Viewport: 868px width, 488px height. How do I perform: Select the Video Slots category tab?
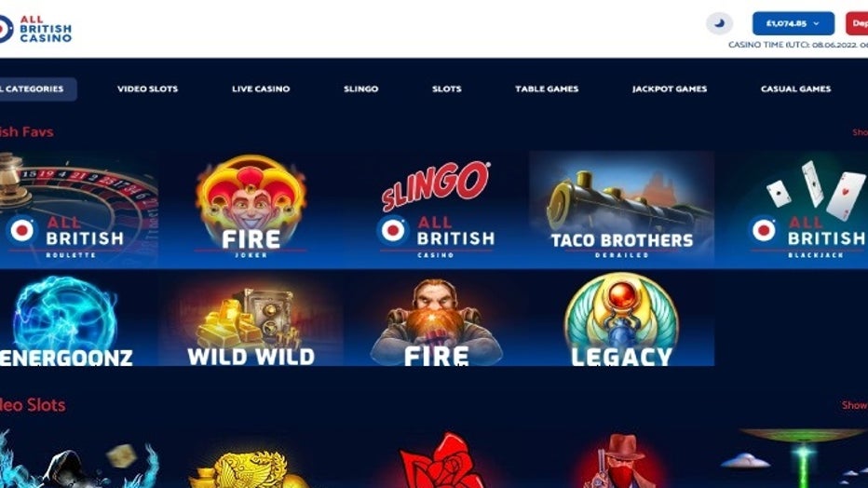tap(148, 88)
